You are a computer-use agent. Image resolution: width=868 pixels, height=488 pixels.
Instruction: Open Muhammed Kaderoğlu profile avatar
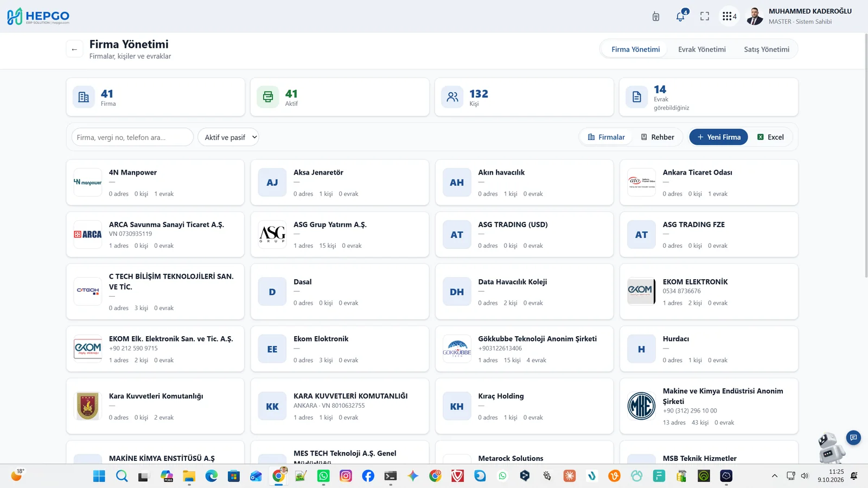coord(755,16)
